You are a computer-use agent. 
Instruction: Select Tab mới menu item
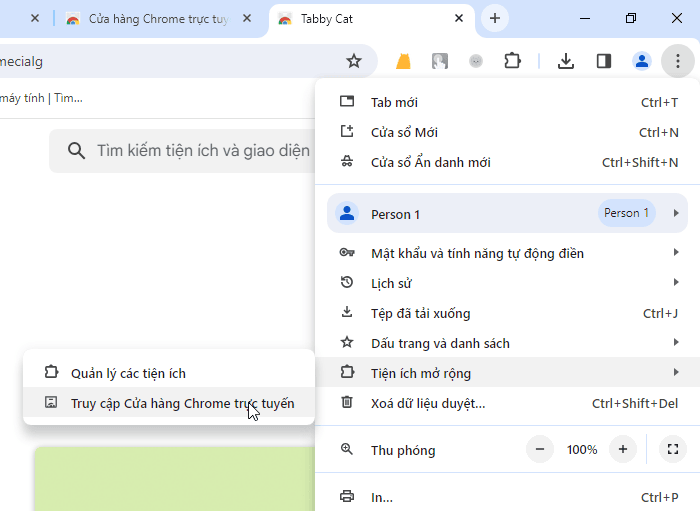[x=507, y=103]
